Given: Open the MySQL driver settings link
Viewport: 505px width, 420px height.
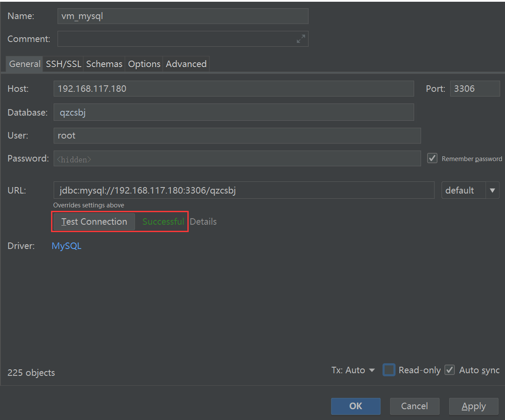Looking at the screenshot, I should point(66,246).
